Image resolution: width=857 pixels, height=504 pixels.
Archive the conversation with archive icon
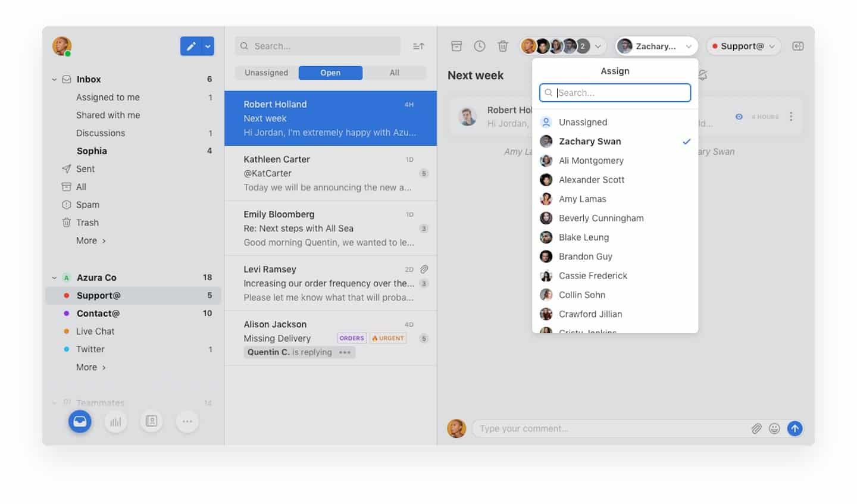click(x=456, y=46)
